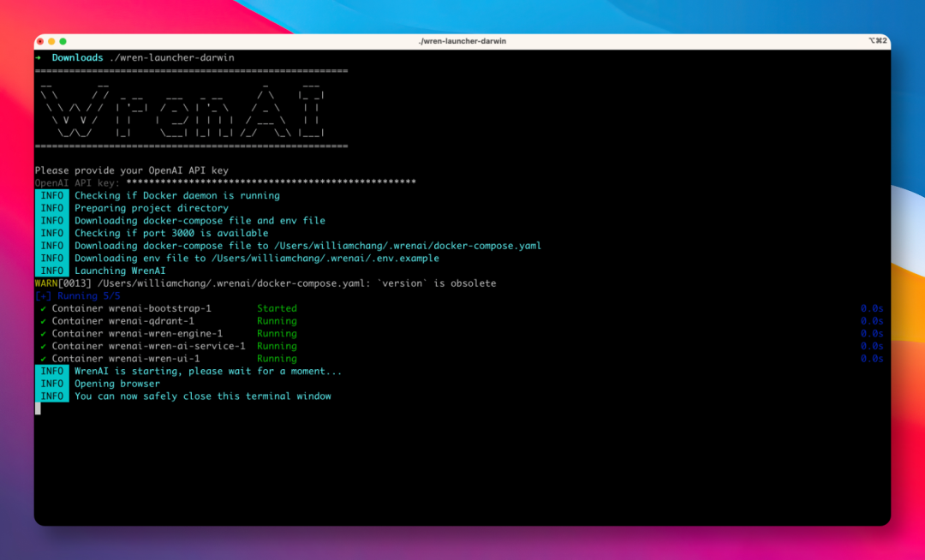Click 'Running' status of wrenai-wren-ui-1
Screen dimensions: 925x560
coord(277,359)
